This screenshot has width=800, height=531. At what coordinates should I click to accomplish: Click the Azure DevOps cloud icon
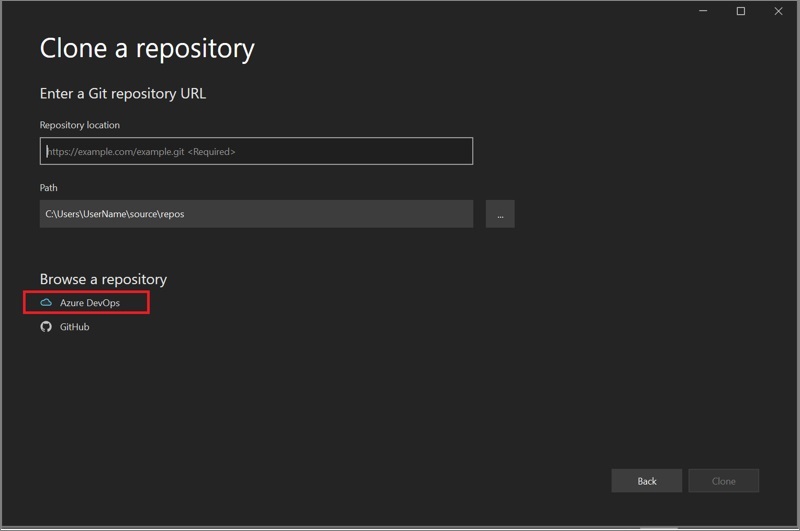pos(46,302)
